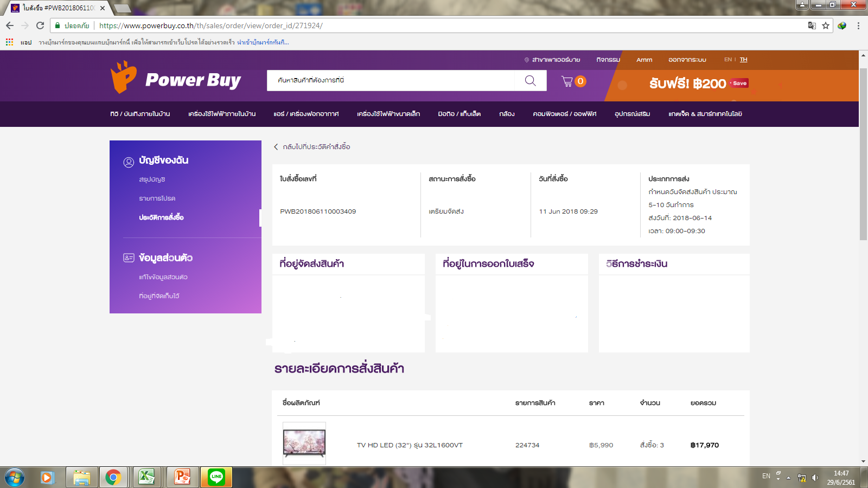Select รายการโปรด in the sidebar
The width and height of the screenshot is (868, 488).
157,198
